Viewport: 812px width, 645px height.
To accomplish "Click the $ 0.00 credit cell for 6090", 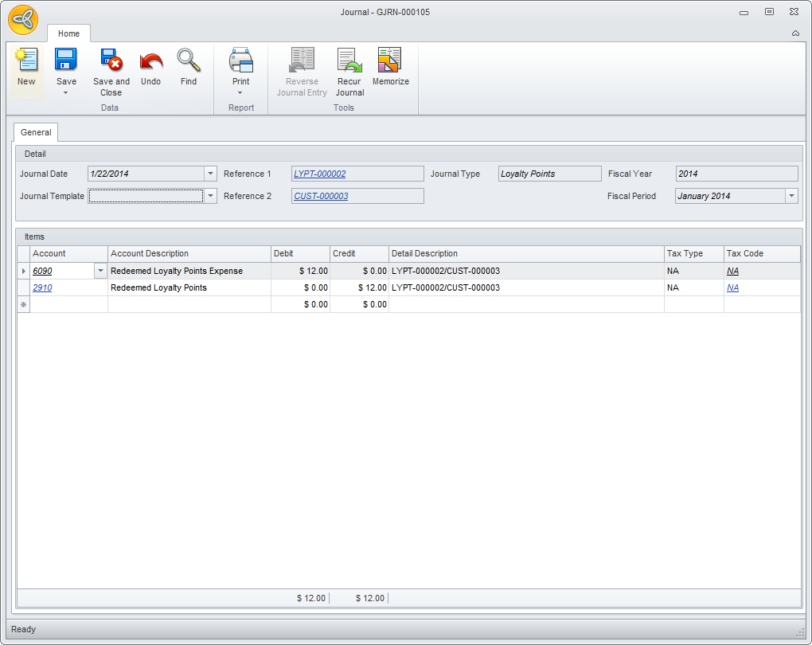I will point(359,271).
